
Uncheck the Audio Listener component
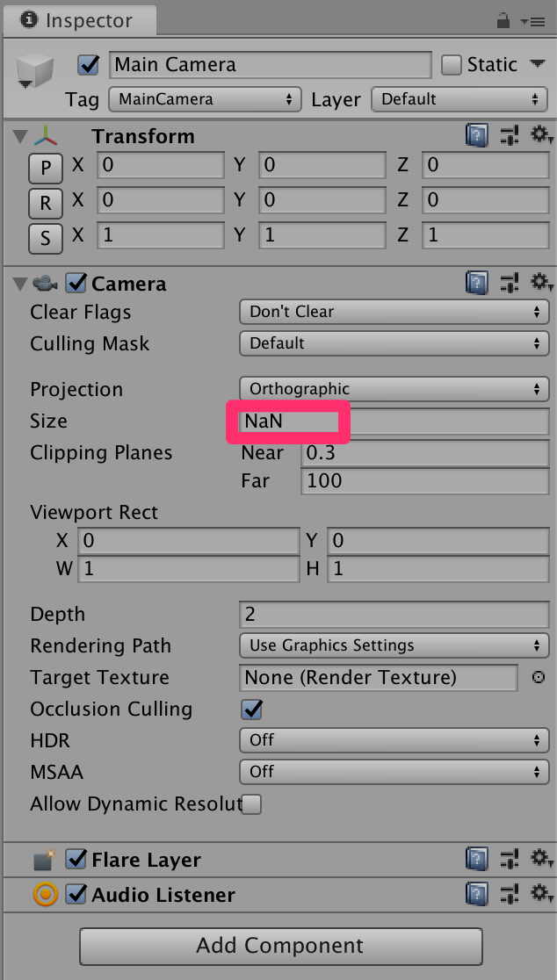pyautogui.click(x=75, y=895)
